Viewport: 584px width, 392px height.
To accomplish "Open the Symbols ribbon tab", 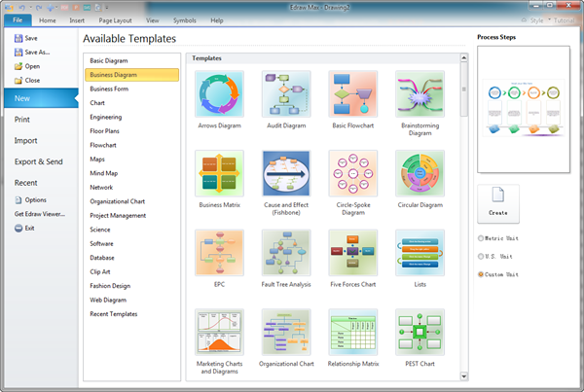I will click(x=184, y=20).
